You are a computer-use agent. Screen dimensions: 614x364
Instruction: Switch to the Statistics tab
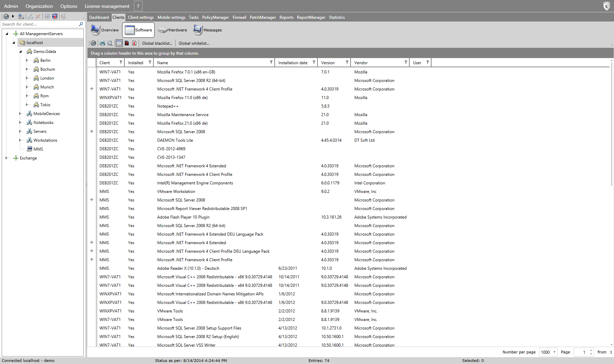click(x=337, y=17)
